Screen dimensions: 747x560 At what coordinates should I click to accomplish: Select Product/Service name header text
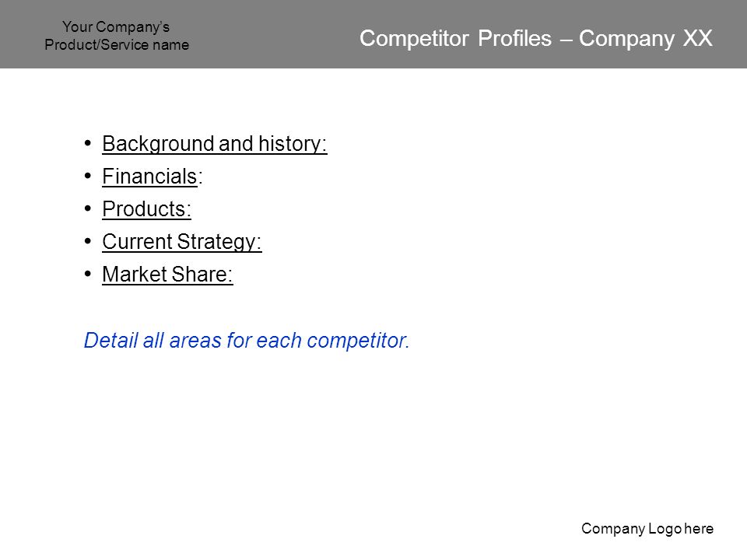click(117, 45)
